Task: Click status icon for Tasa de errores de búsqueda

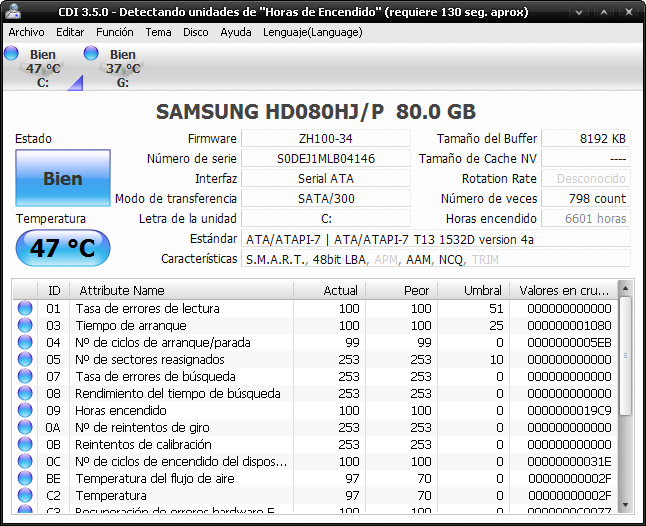Action: tap(25, 376)
